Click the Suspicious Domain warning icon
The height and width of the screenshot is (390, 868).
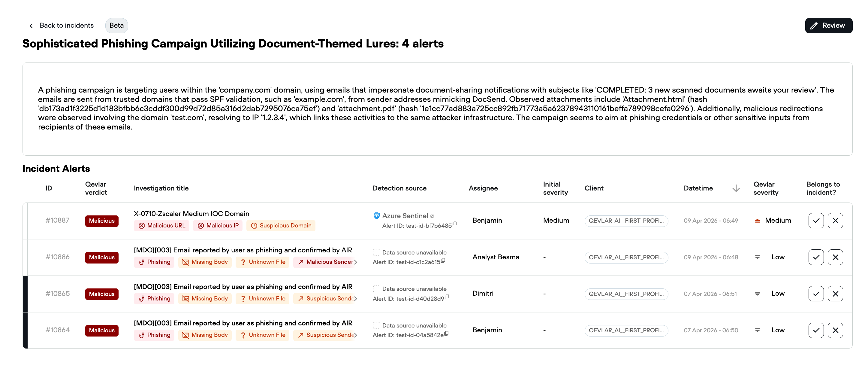[255, 225]
